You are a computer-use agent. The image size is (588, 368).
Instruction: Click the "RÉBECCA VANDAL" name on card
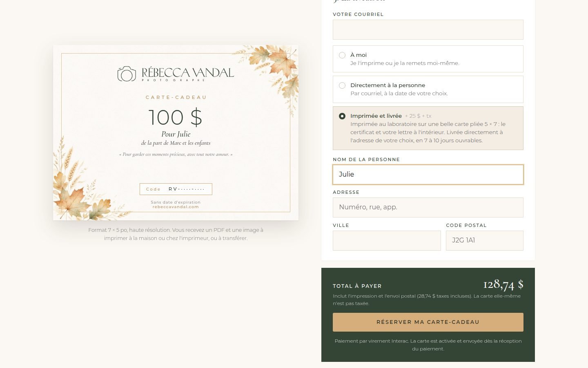point(187,73)
